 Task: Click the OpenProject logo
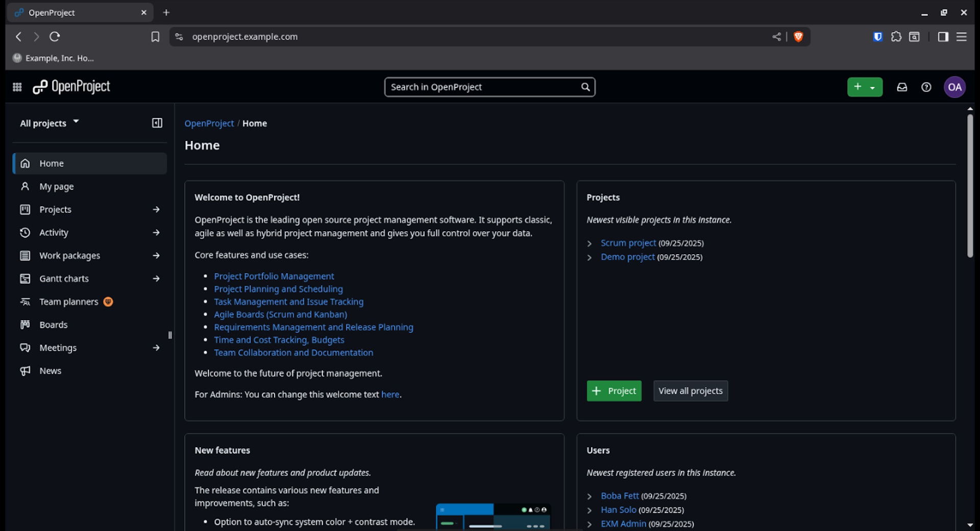click(71, 87)
